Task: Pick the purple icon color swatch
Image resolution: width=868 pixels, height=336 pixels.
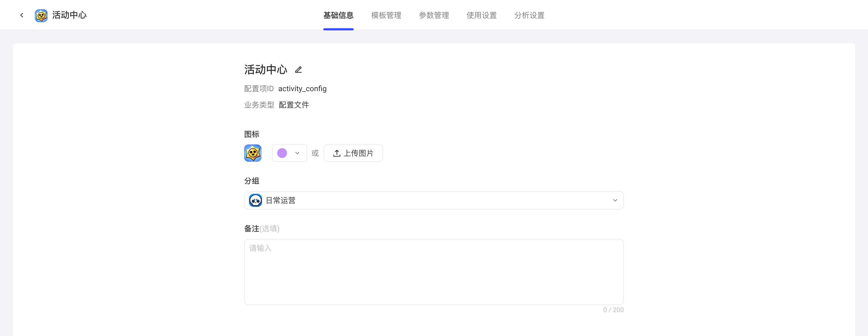Action: 282,153
